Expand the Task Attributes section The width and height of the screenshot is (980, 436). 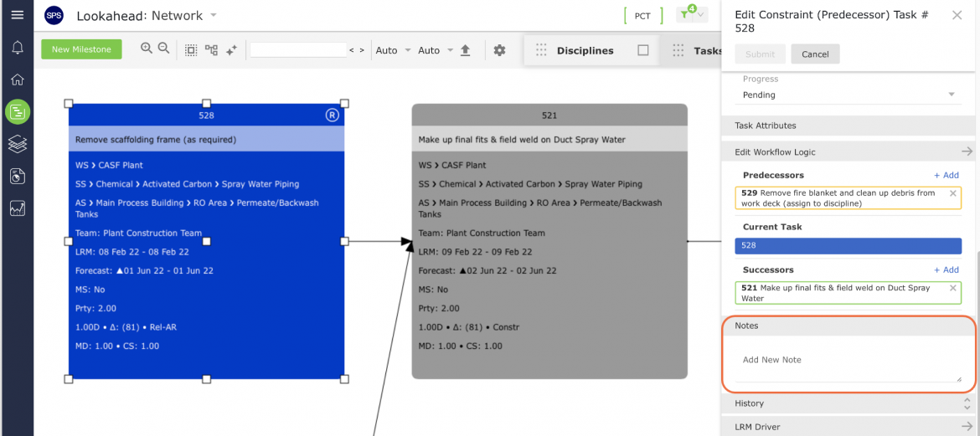tap(848, 126)
